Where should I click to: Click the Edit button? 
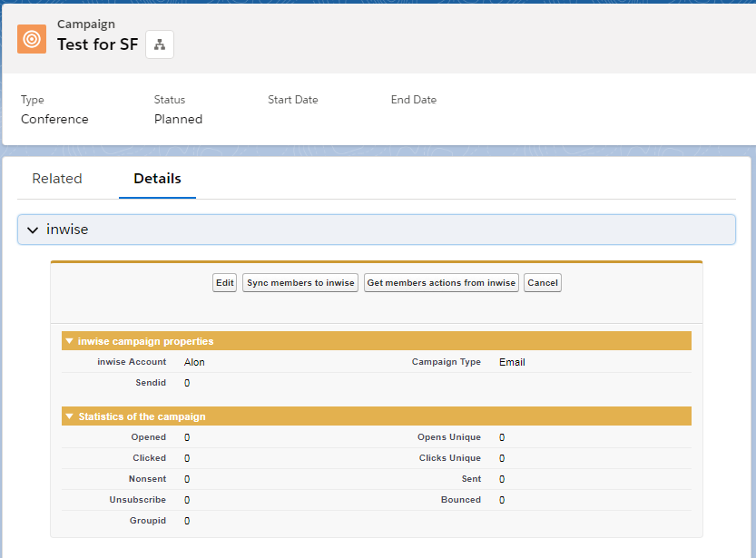pyautogui.click(x=224, y=283)
